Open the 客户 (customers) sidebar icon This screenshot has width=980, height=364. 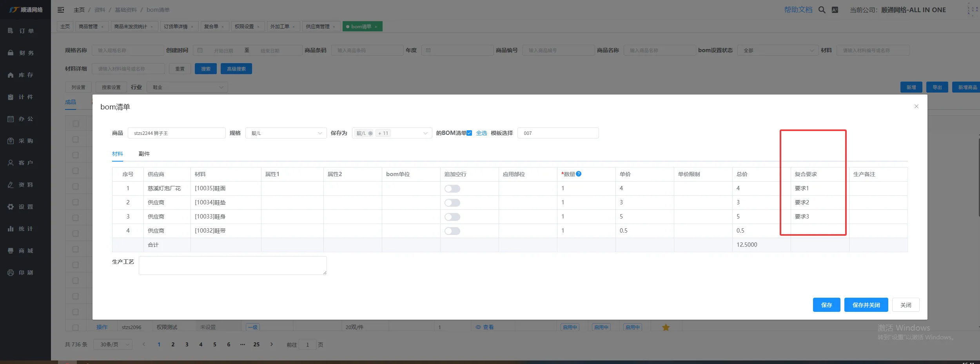point(11,162)
